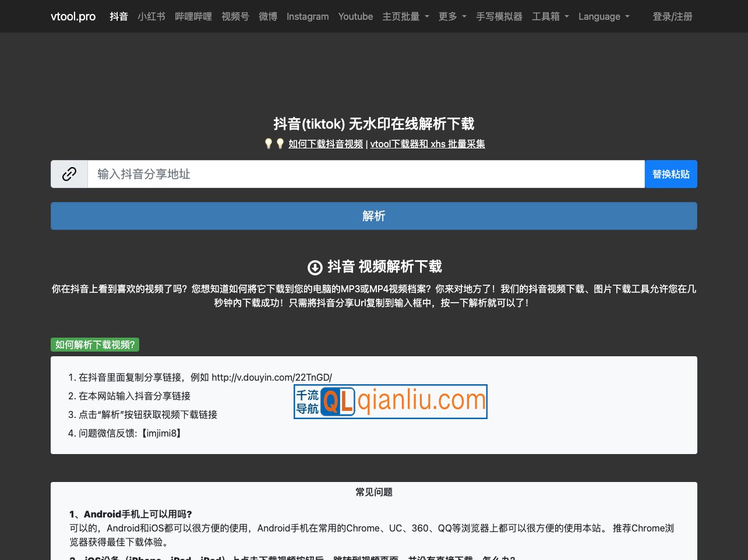Open the 主页批量 dropdown menu
Image resolution: width=748 pixels, height=560 pixels.
(405, 16)
